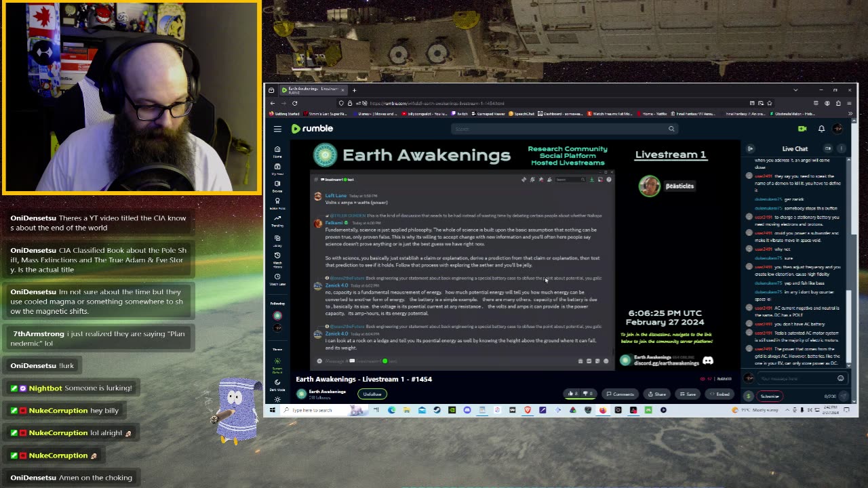Open Windows Start menu
The width and height of the screenshot is (868, 488).
tap(272, 410)
